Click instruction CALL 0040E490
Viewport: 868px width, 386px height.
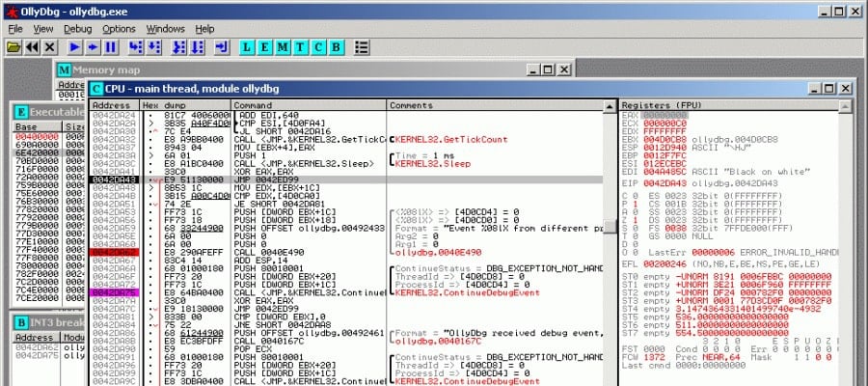coord(269,252)
